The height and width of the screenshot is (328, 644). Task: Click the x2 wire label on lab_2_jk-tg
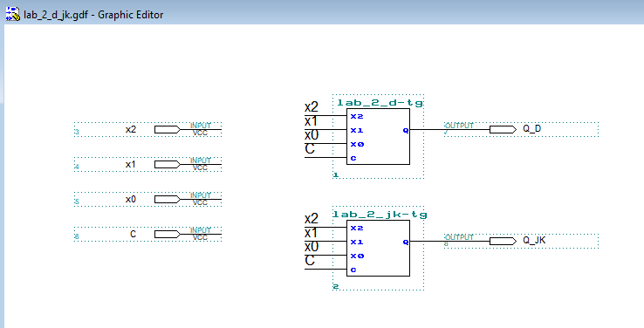coord(312,218)
